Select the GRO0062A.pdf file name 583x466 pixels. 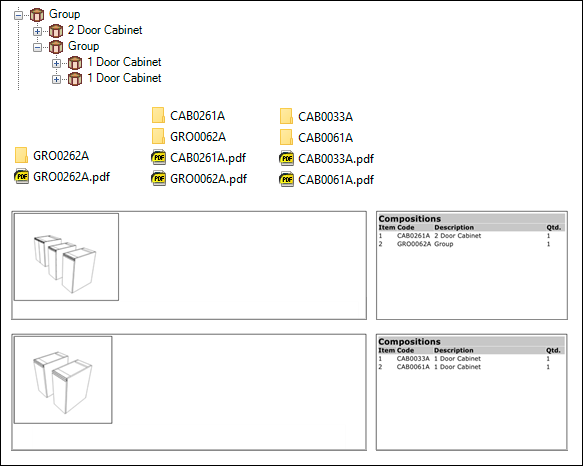pos(209,179)
